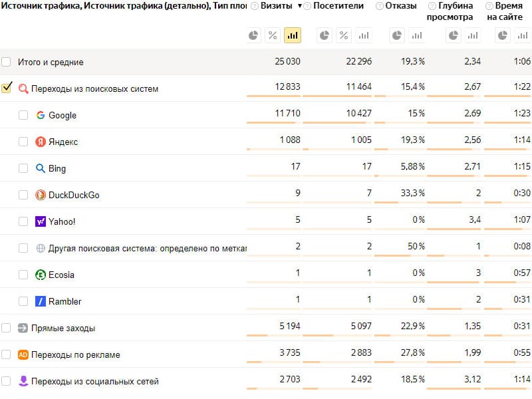Screen dimensions: 532x399
Task: Select pie chart icon under Визиты
Action: [253, 35]
